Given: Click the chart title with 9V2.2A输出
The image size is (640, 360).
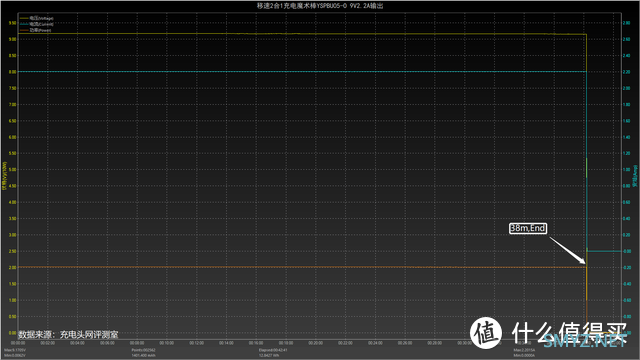Looking at the screenshot, I should (x=320, y=6).
